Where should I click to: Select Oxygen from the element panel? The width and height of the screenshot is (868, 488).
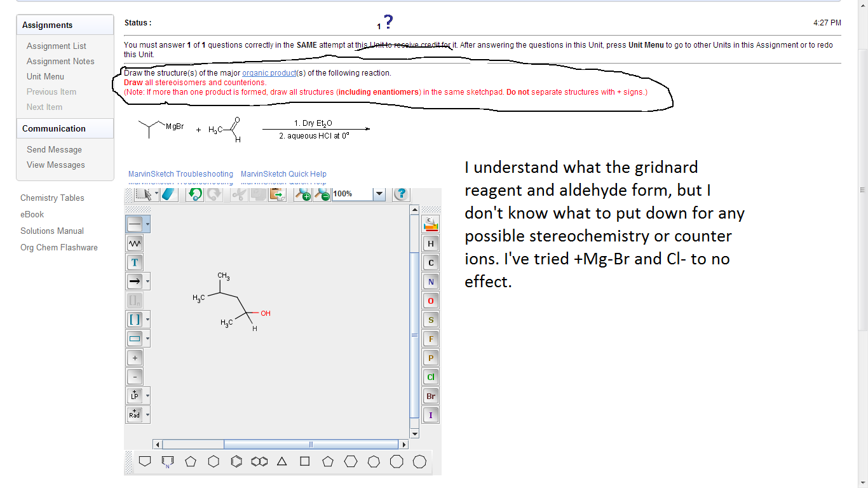coord(431,301)
